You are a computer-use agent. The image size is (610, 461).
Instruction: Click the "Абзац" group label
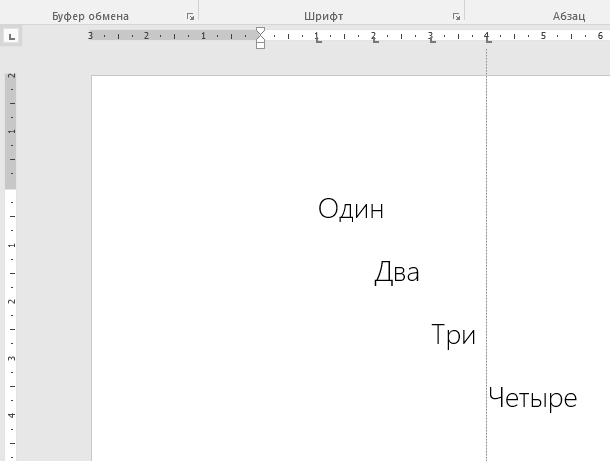tap(569, 16)
